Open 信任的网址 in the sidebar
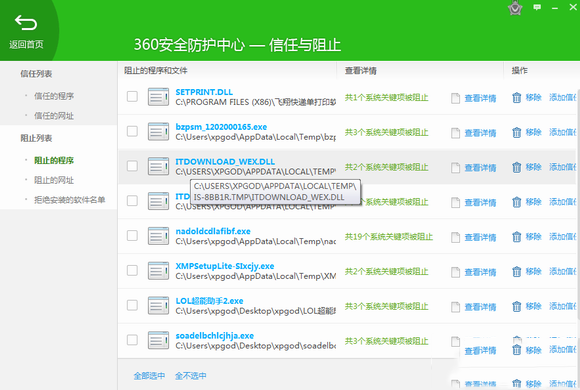This screenshot has width=580, height=390. pyautogui.click(x=54, y=116)
